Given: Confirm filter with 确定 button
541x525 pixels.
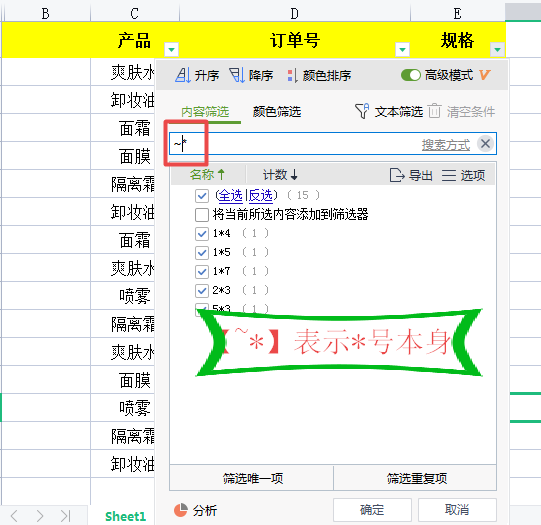Looking at the screenshot, I should pos(372,509).
